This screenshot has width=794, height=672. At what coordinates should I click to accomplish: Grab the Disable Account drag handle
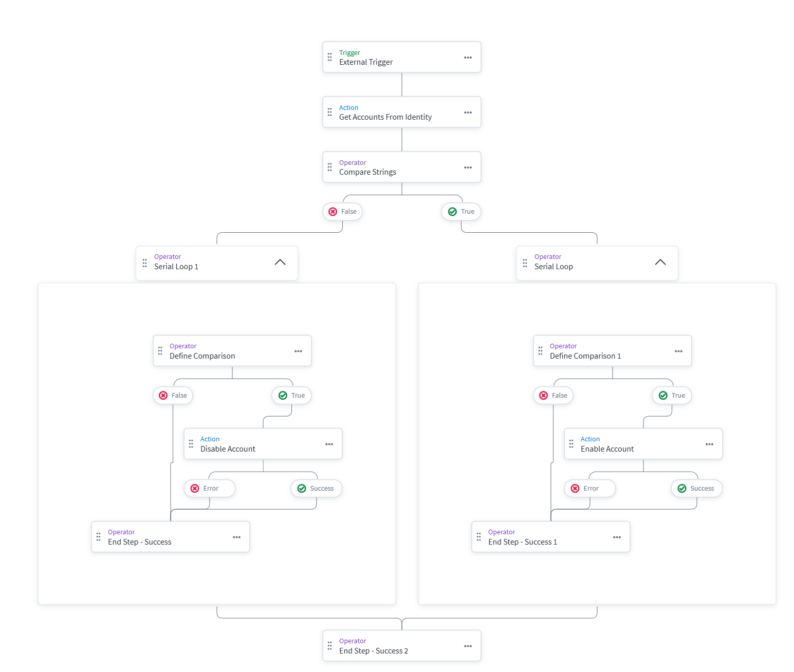pyautogui.click(x=191, y=443)
